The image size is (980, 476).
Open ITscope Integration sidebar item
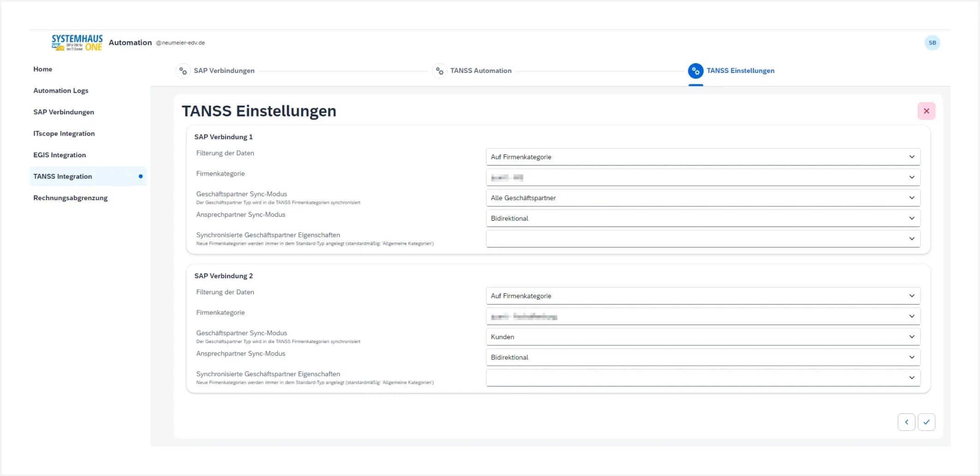point(64,134)
